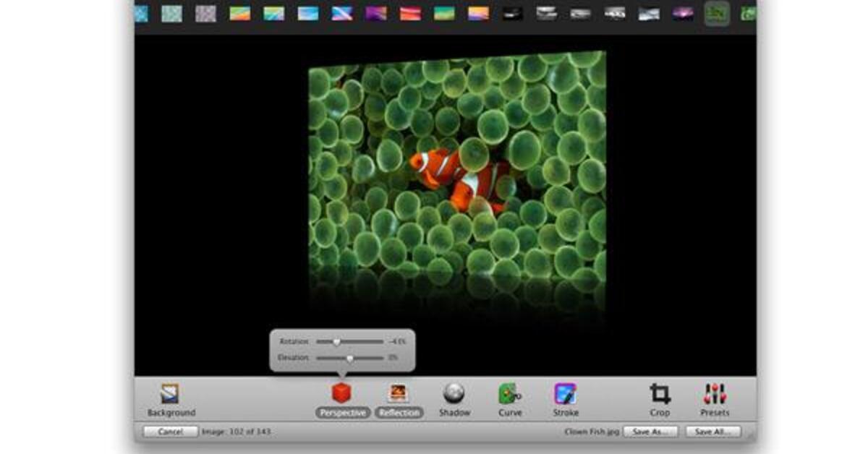The image size is (868, 454).
Task: Click the Rotation percentage value
Action: (397, 342)
